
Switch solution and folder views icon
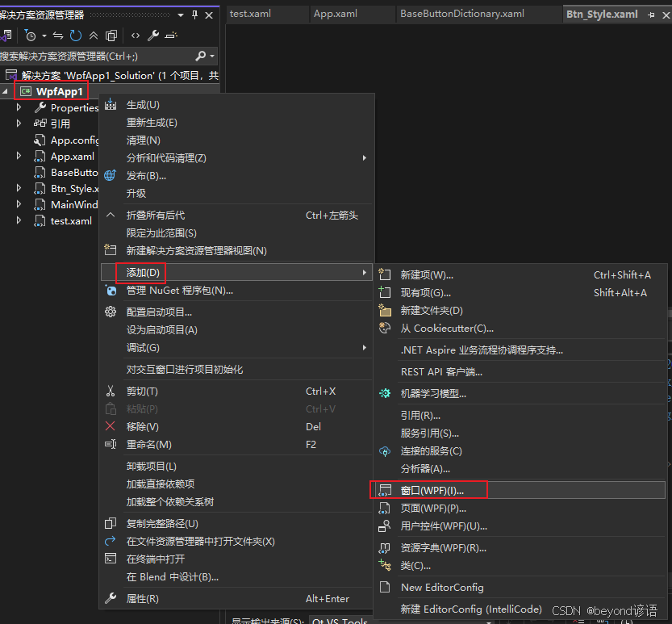tap(6, 36)
